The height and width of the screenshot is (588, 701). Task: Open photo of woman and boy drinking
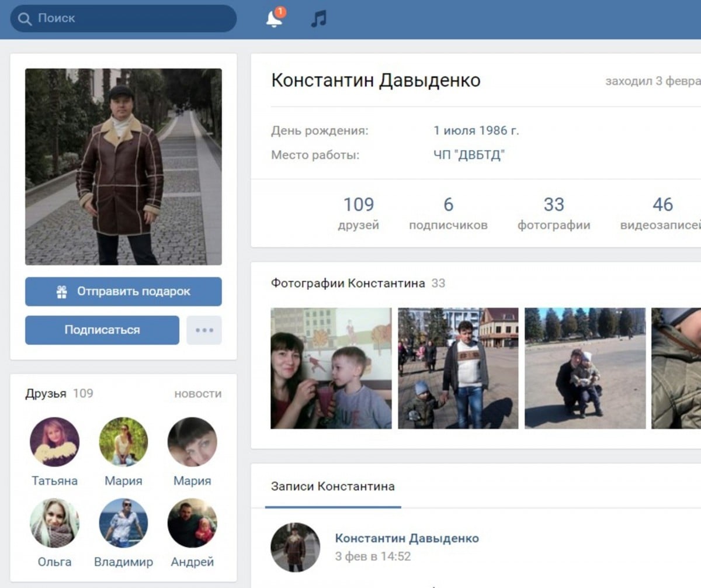[x=331, y=368]
